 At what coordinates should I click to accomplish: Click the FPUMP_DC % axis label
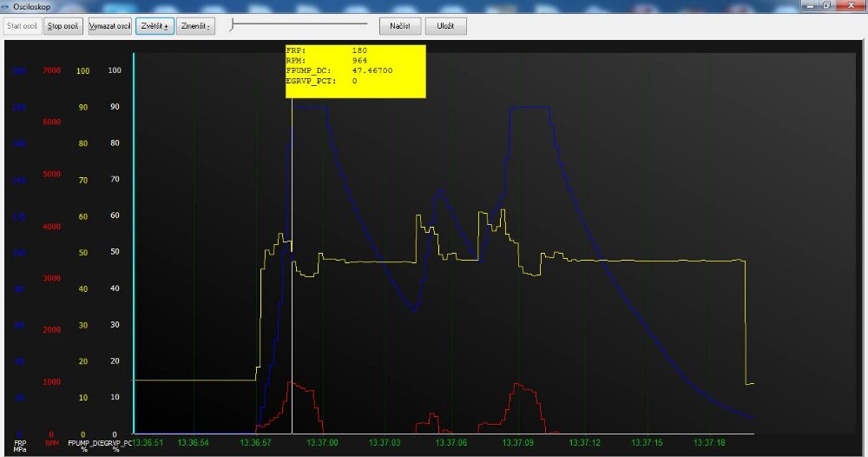pyautogui.click(x=84, y=446)
